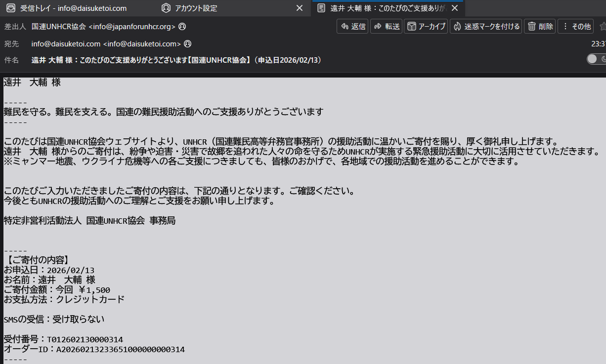Image resolution: width=606 pixels, height=364 pixels.
Task: Open the その他 overflow menu
Action: click(575, 26)
